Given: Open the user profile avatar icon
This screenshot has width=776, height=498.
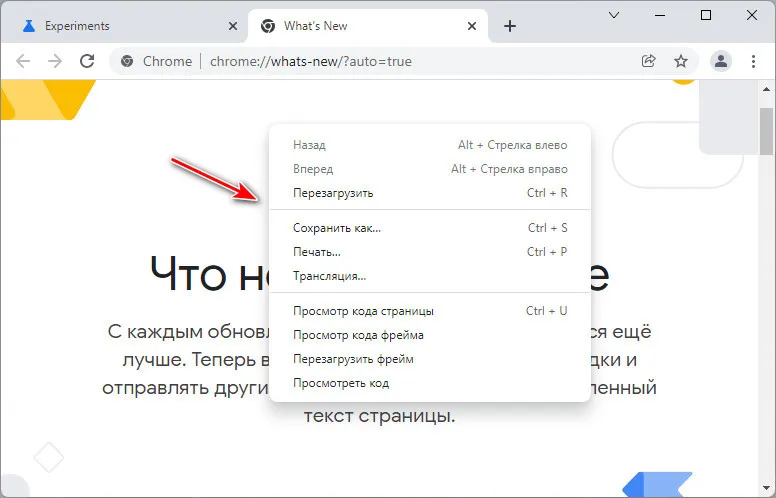Looking at the screenshot, I should (x=720, y=61).
